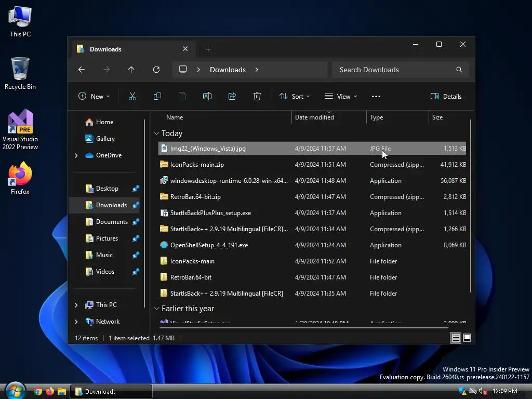Open the New dropdown menu
The height and width of the screenshot is (399, 532).
[x=94, y=96]
